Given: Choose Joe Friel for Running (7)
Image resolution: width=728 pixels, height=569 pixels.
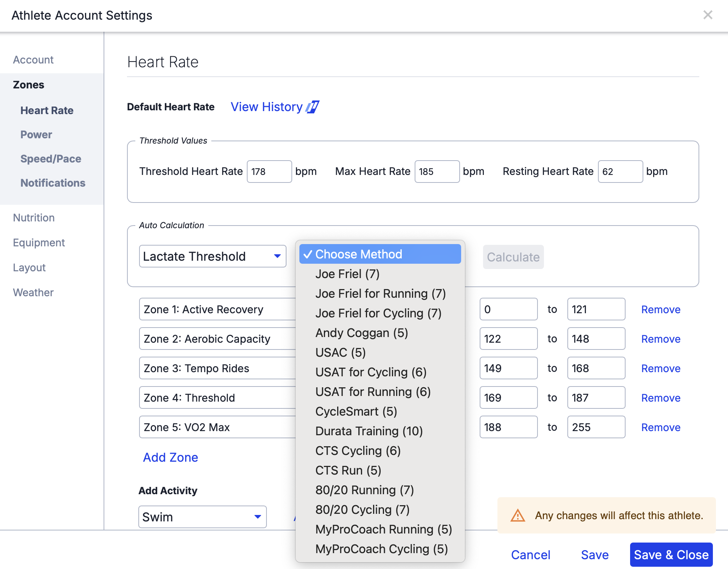Looking at the screenshot, I should pos(380,293).
